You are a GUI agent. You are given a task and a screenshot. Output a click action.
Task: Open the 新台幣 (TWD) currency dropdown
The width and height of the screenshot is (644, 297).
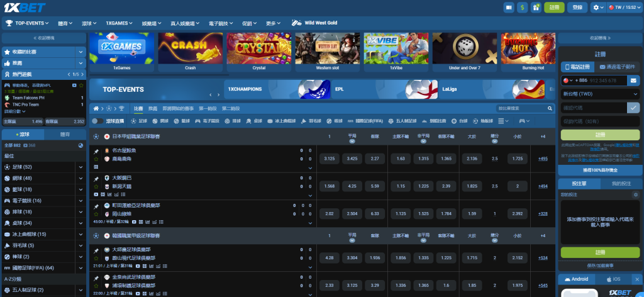(599, 94)
